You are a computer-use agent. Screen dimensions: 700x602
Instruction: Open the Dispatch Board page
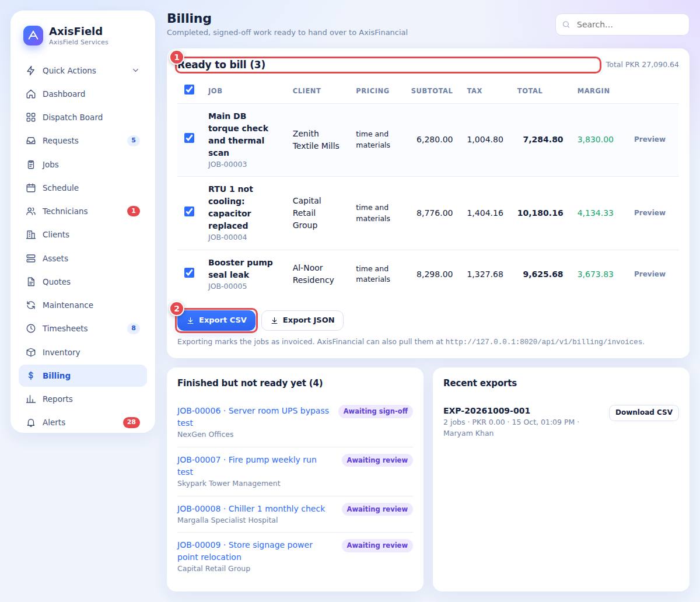[83, 117]
